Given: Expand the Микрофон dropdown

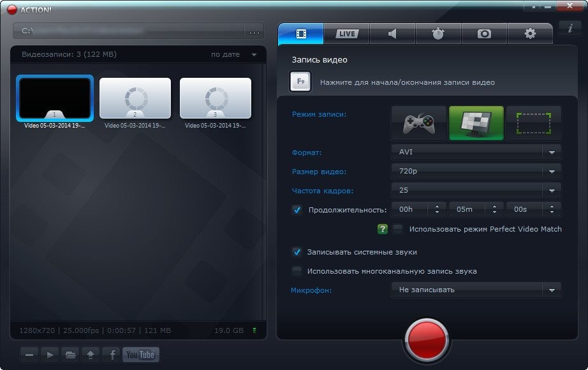Looking at the screenshot, I should (x=476, y=290).
